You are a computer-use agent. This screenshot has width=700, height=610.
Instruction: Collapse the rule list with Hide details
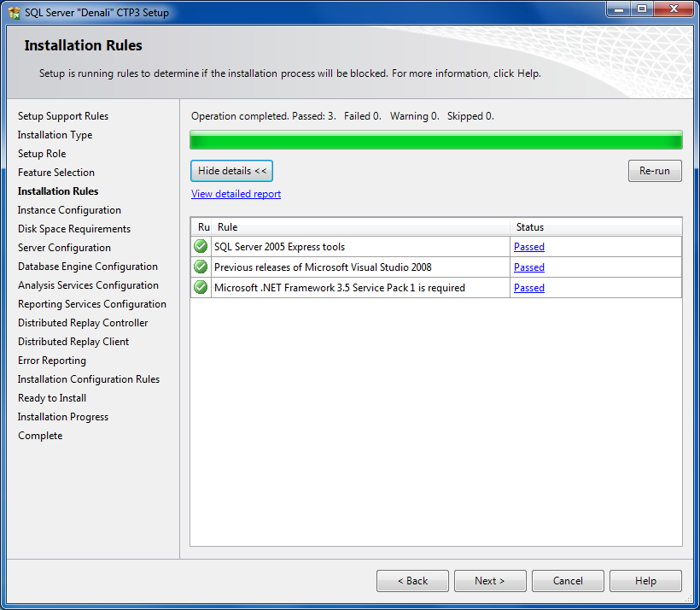(x=231, y=171)
